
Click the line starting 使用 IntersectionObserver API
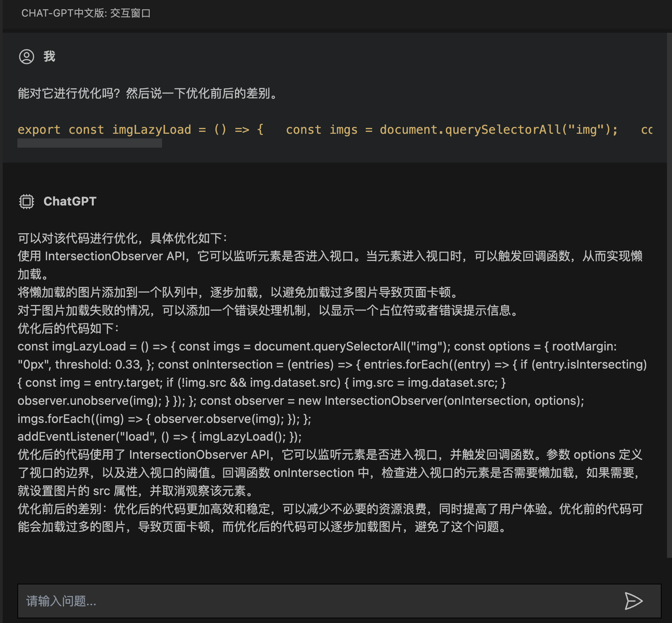tap(330, 256)
